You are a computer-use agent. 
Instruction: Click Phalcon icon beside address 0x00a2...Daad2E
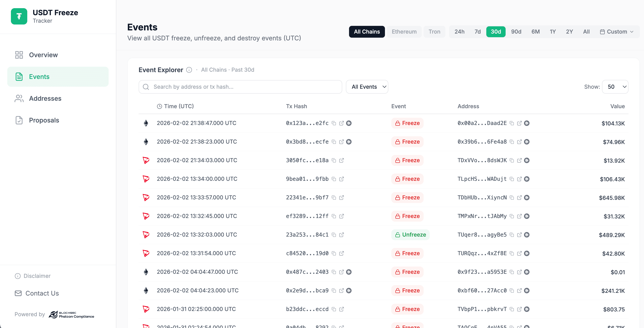tap(527, 123)
